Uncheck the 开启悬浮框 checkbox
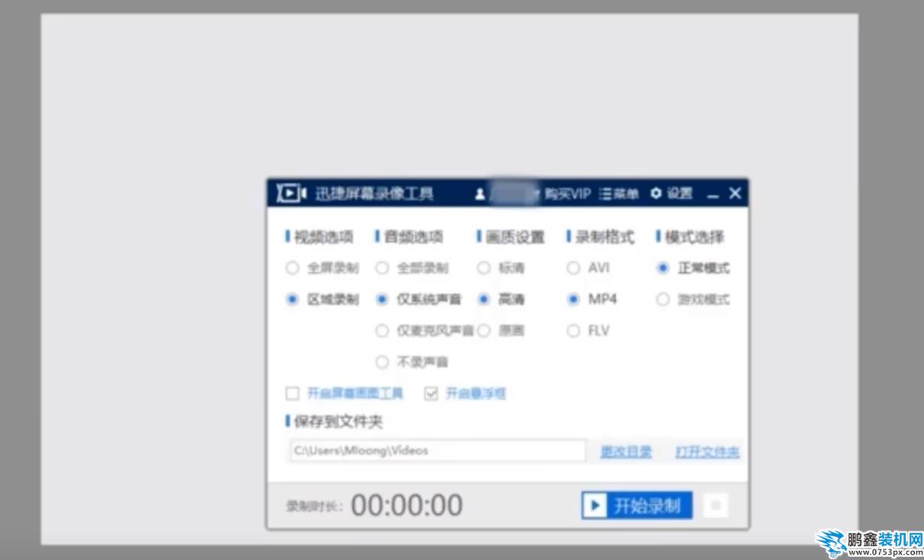Image resolution: width=924 pixels, height=560 pixels. [x=431, y=394]
